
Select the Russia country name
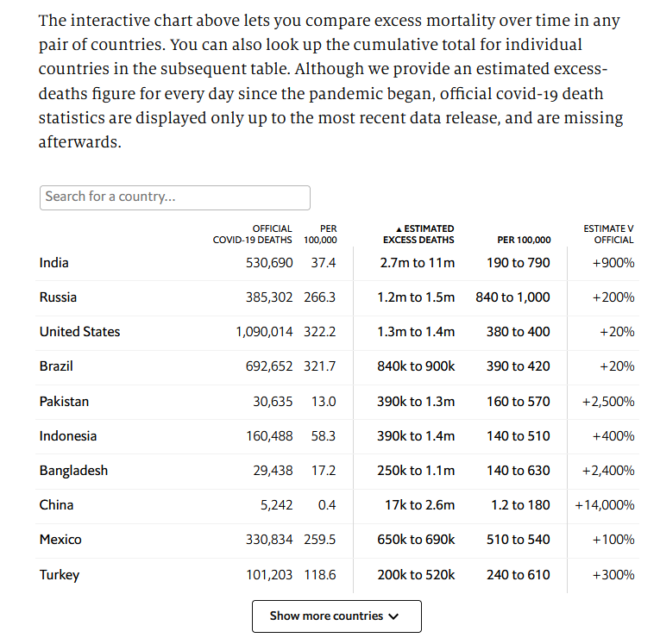pos(58,297)
